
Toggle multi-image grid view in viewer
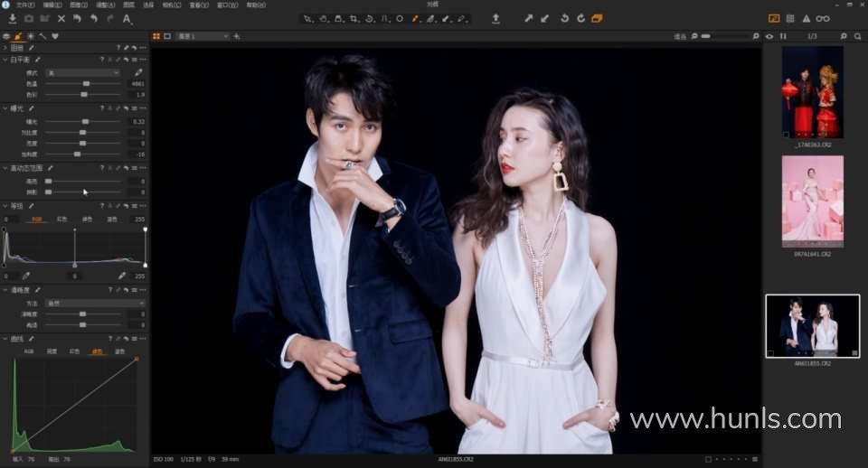click(x=156, y=36)
